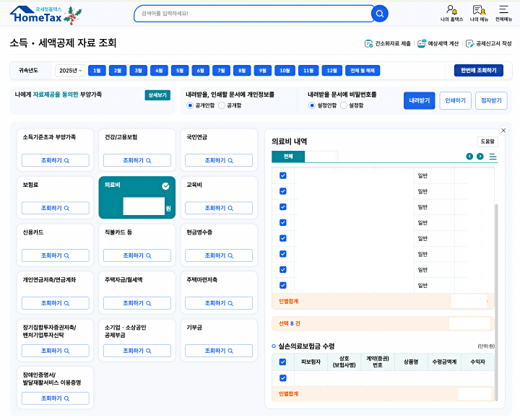Select the 전체 tab
Screen dimensions: 520x420
click(288, 157)
